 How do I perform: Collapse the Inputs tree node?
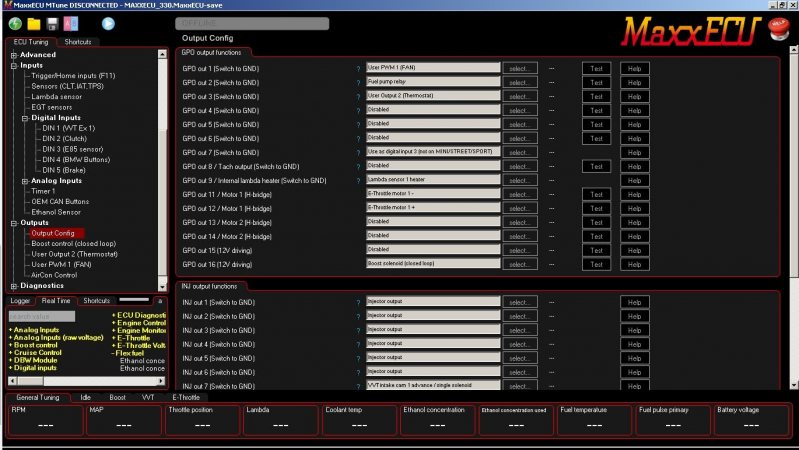14,66
